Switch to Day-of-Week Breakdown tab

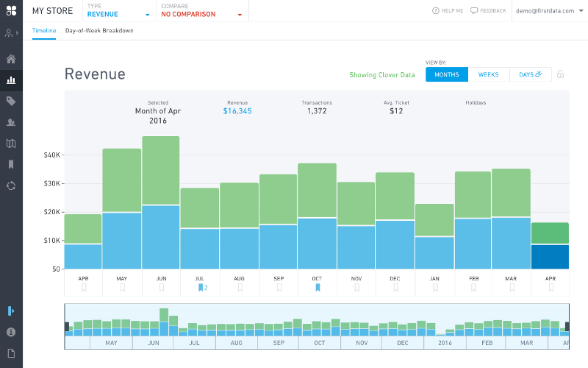[99, 31]
